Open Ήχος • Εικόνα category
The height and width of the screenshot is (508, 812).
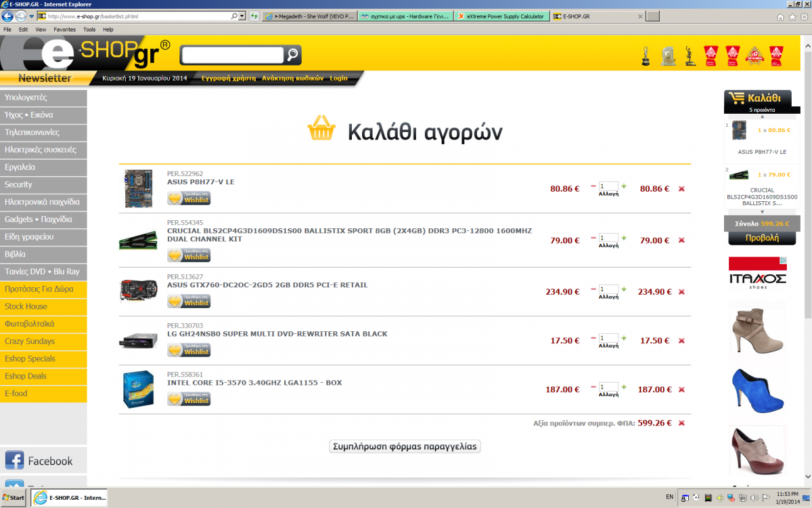coord(43,115)
